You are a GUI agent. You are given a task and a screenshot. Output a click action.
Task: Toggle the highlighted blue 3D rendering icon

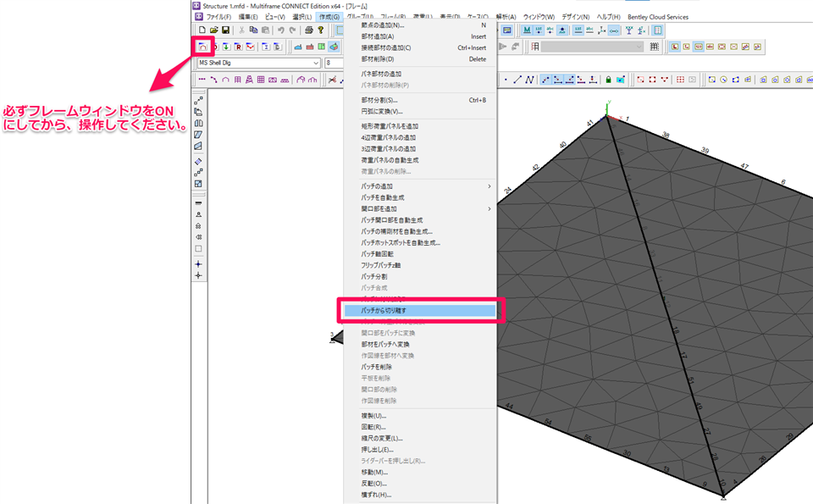[x=334, y=47]
